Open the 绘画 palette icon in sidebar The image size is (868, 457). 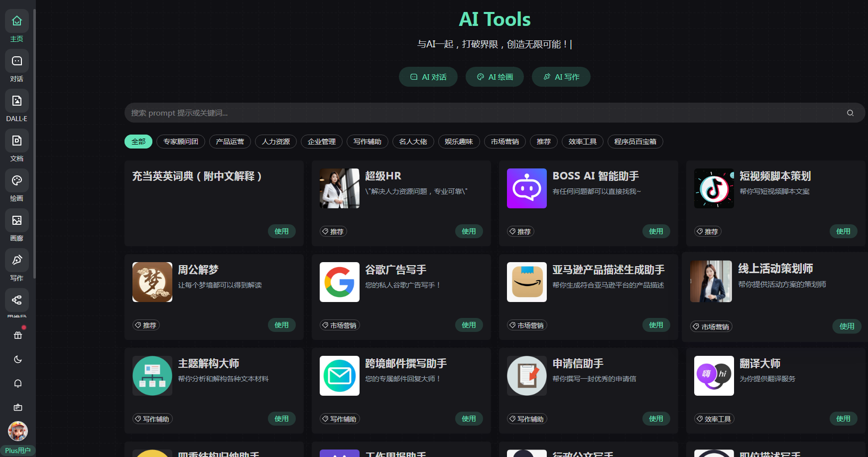pyautogui.click(x=17, y=180)
